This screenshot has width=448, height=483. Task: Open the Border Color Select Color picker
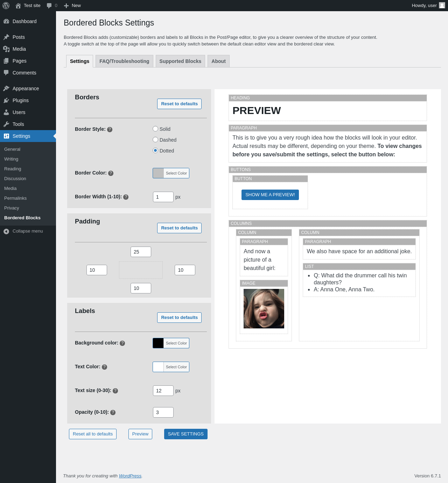click(171, 173)
